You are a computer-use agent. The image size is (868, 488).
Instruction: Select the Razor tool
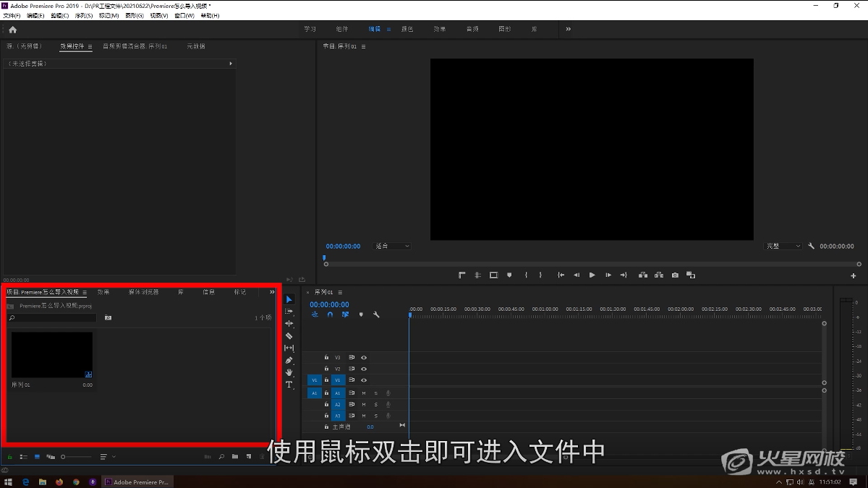289,336
